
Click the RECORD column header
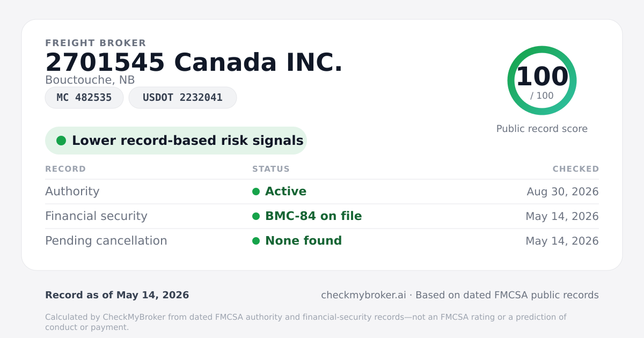point(65,169)
